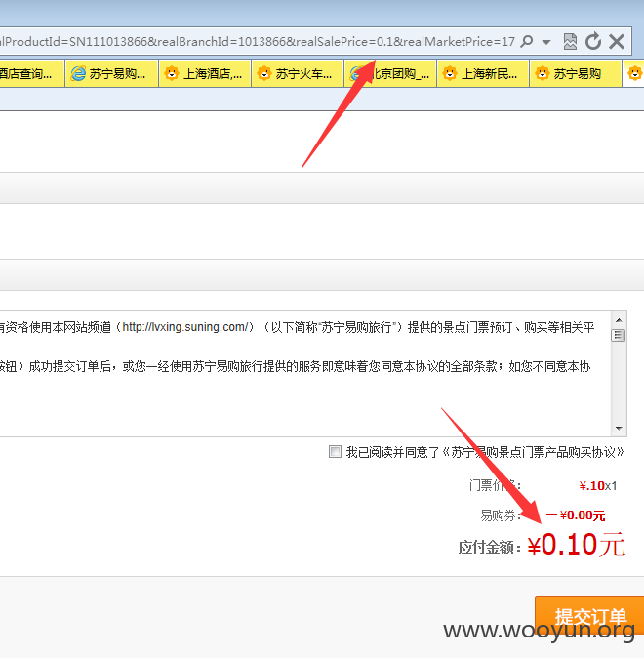The height and width of the screenshot is (658, 644).
Task: Click the lion icon on 上海新民 tab
Action: (x=449, y=73)
